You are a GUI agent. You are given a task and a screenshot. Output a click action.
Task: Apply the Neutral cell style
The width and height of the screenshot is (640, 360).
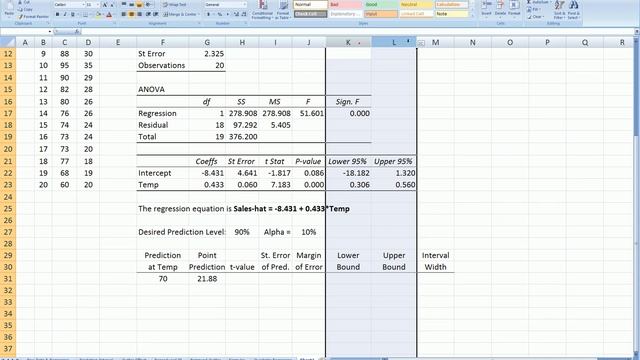pyautogui.click(x=416, y=4)
